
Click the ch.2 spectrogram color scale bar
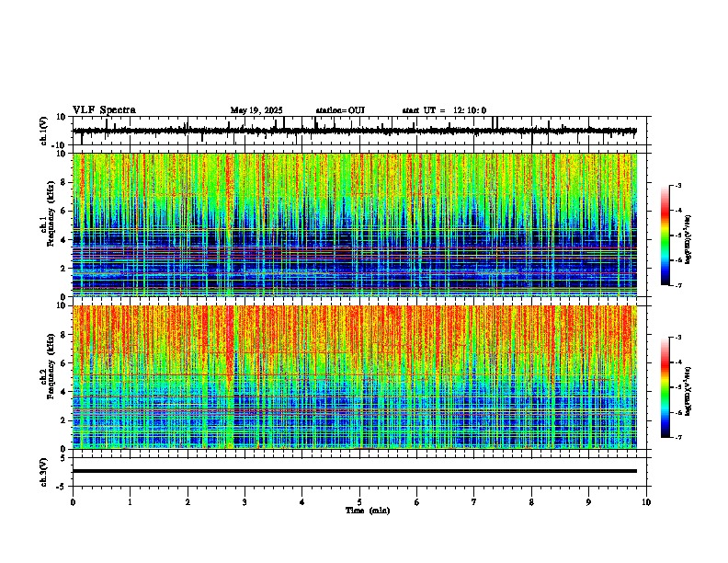(665, 387)
